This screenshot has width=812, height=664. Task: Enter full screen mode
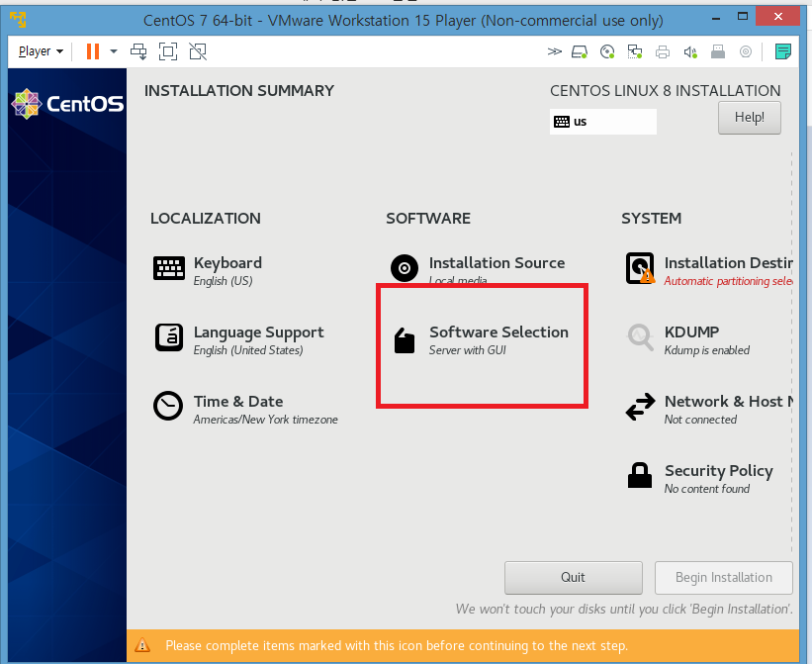(168, 51)
